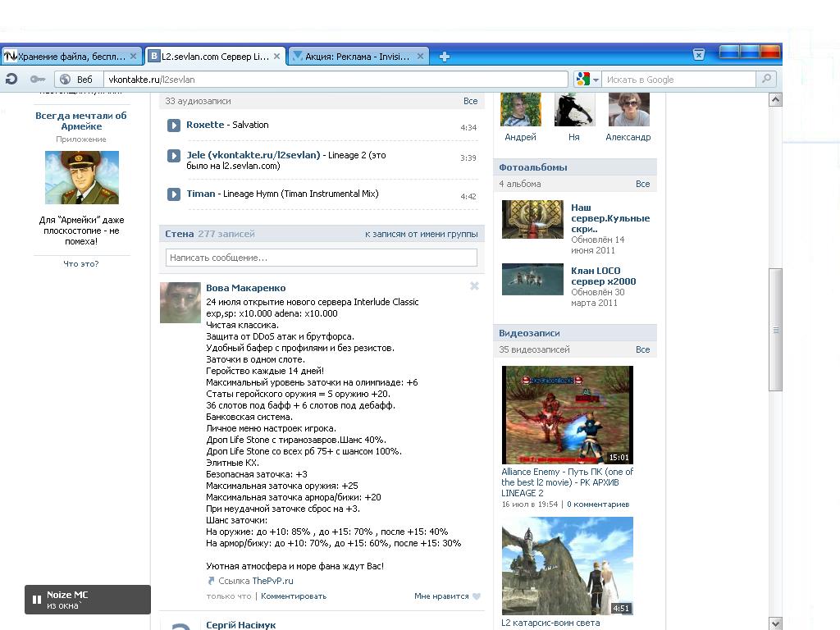Viewport: 840px width, 630px height.
Task: Open all videos via Все link
Action: click(x=642, y=349)
